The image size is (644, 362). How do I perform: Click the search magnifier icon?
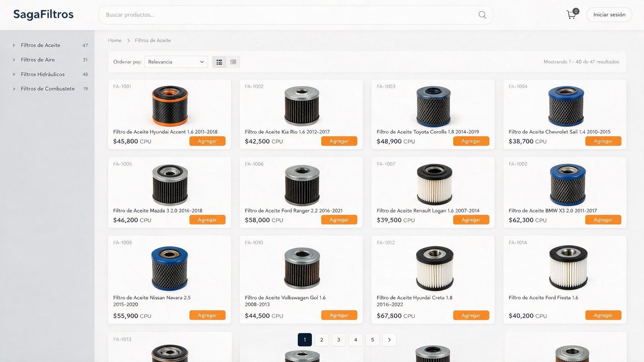click(482, 15)
